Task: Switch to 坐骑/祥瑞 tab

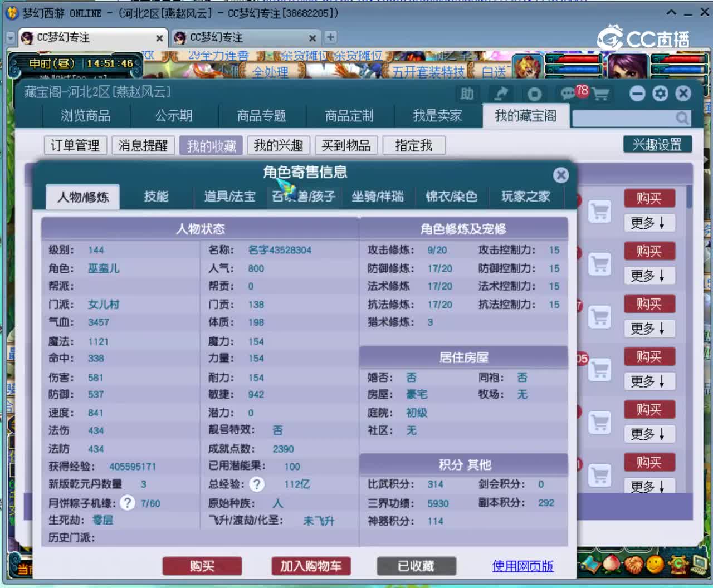Action: pos(378,197)
